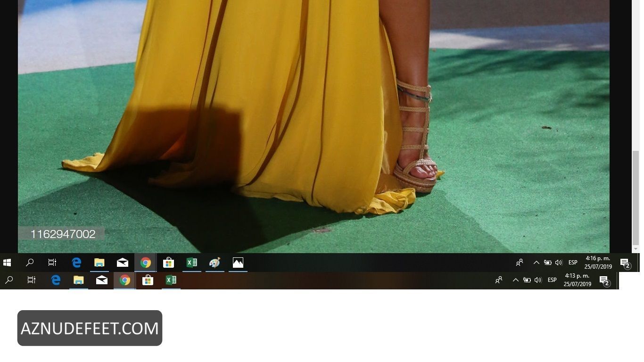Click the scroll-down arrow of the photo scrollbar
The image size is (644, 362).
(x=636, y=248)
